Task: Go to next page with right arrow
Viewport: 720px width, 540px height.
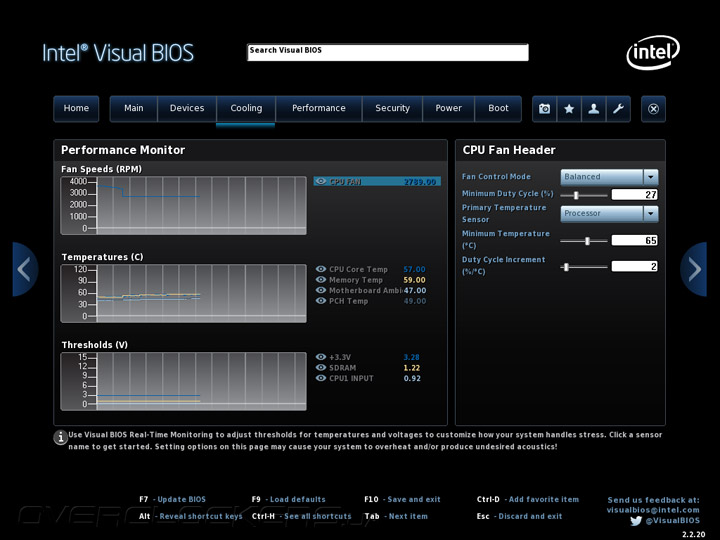Action: [x=694, y=269]
